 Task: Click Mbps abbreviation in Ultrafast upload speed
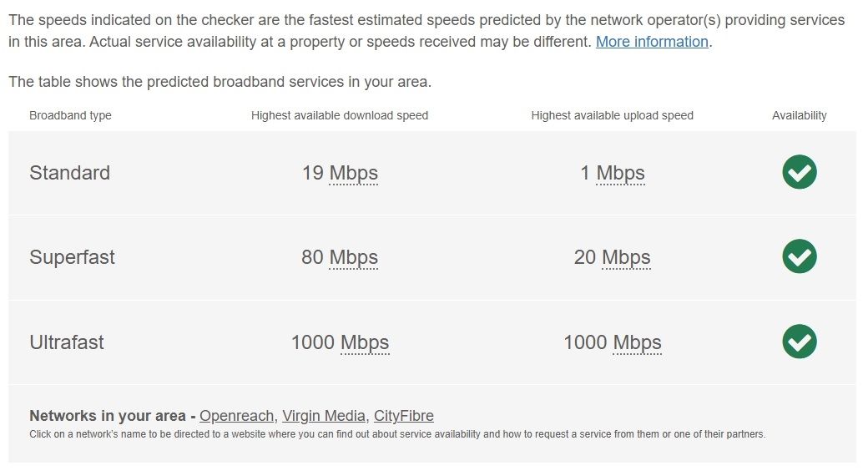(637, 342)
